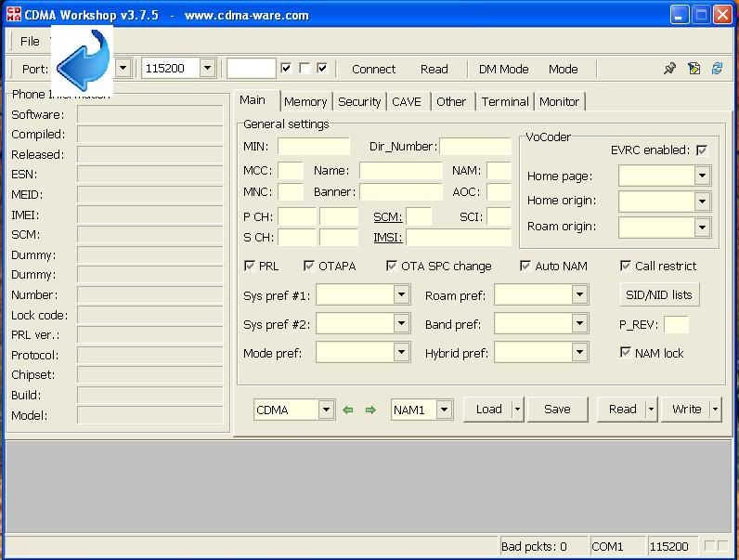Open the File menu
Screen dimensions: 739x560
pos(30,42)
